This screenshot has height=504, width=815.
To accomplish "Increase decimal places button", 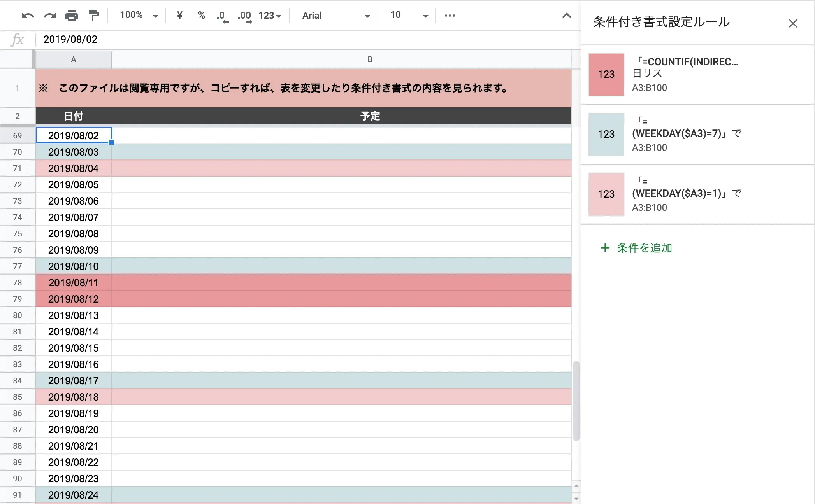I will click(x=245, y=16).
